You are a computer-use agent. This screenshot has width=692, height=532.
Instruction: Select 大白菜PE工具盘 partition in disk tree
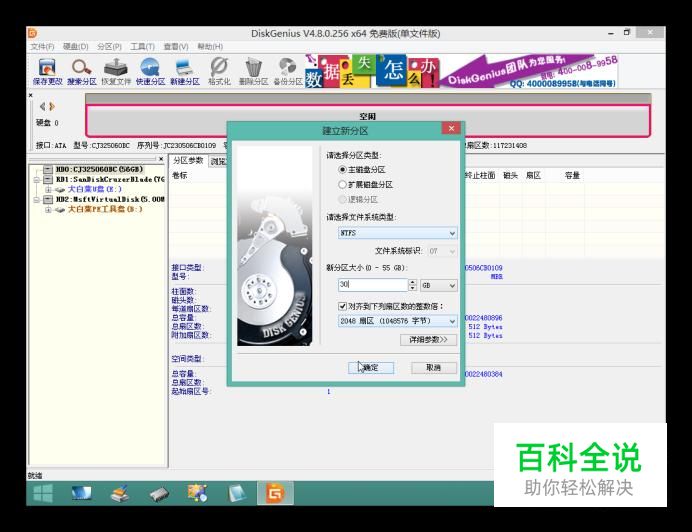[x=105, y=209]
